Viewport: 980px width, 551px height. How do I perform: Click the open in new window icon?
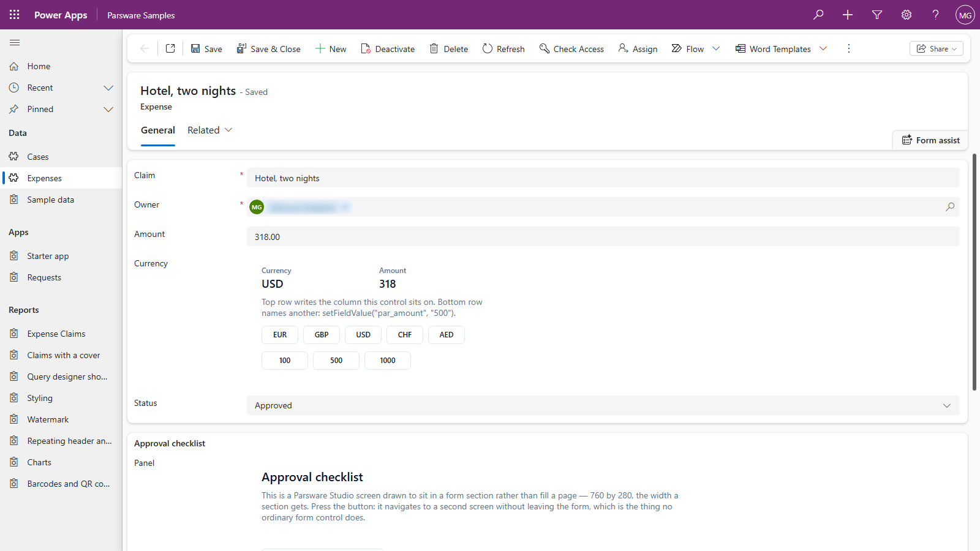coord(170,48)
